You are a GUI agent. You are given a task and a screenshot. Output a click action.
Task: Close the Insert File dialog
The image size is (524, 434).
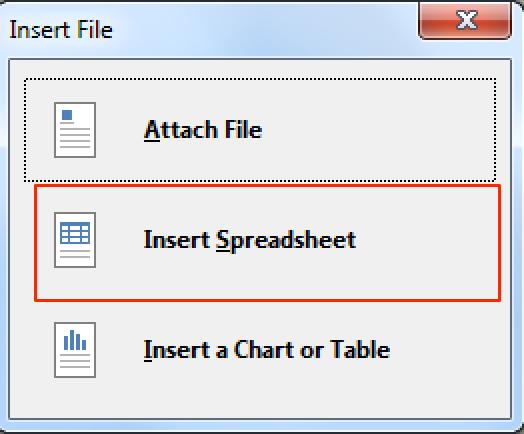pyautogui.click(x=465, y=20)
